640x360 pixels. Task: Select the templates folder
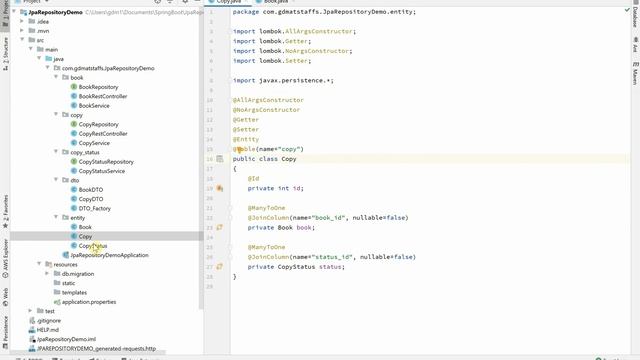coord(74,292)
